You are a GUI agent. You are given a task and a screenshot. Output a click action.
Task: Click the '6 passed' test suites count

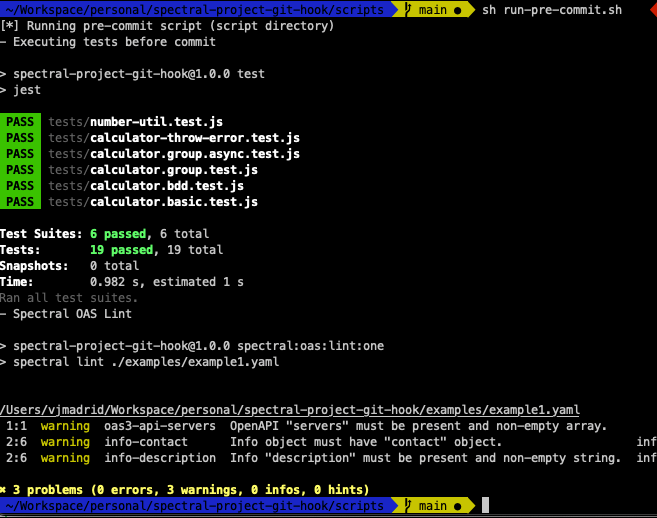point(118,233)
